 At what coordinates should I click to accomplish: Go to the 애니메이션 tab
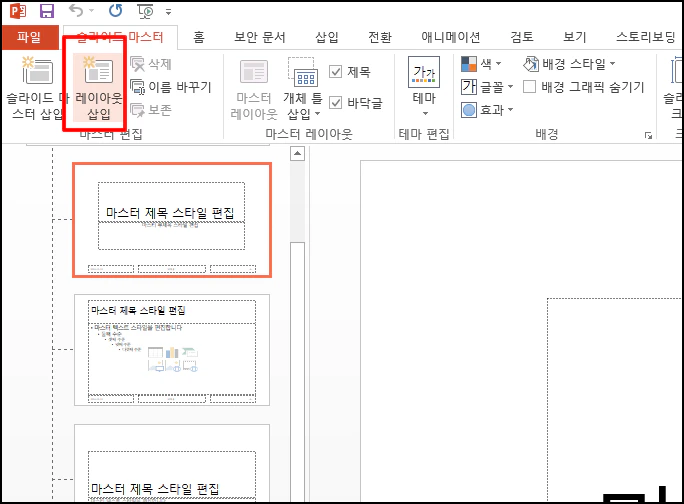point(451,37)
